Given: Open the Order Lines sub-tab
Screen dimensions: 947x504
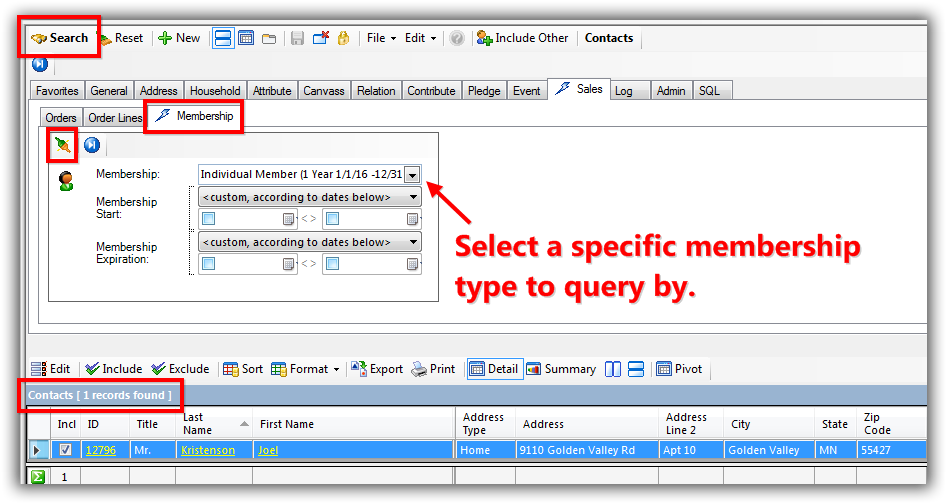Looking at the screenshot, I should pos(115,118).
